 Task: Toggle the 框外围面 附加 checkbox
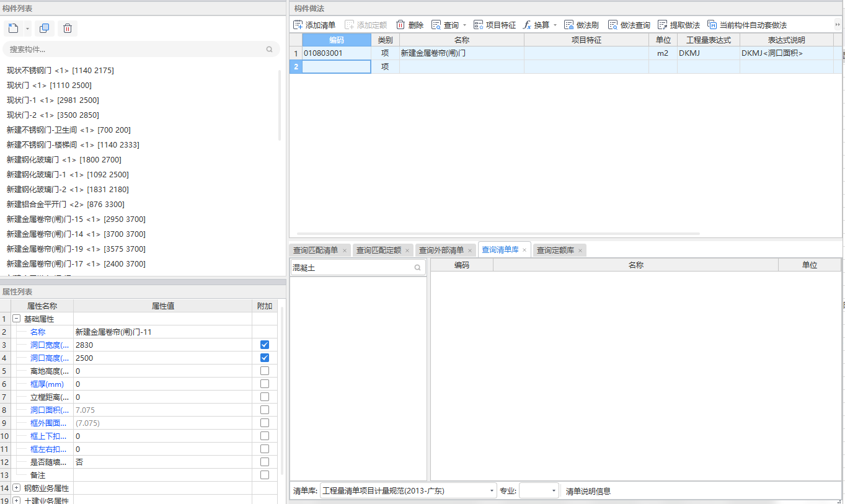[265, 423]
